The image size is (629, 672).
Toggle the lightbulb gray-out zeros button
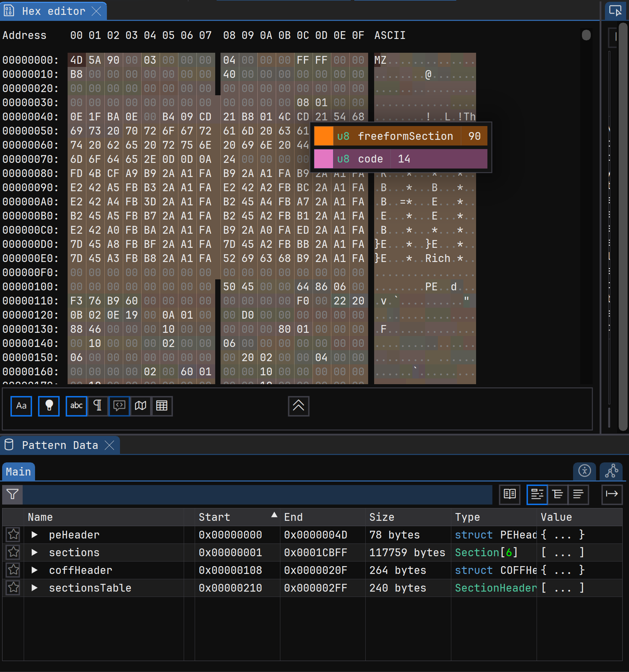(49, 406)
